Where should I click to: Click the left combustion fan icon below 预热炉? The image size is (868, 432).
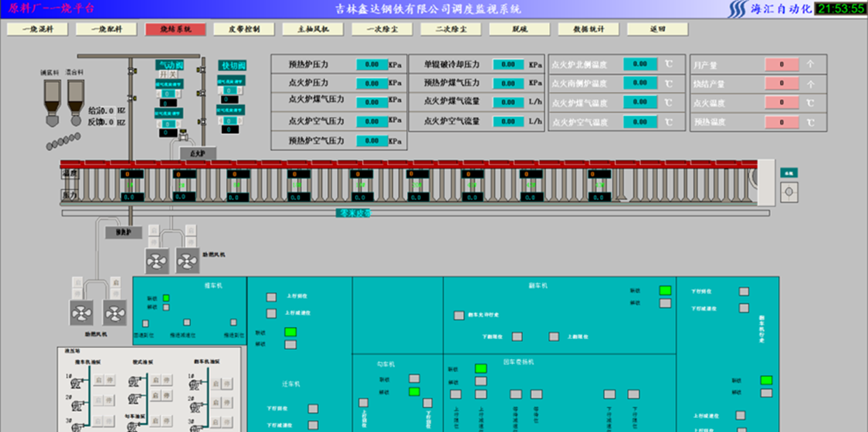[x=158, y=260]
